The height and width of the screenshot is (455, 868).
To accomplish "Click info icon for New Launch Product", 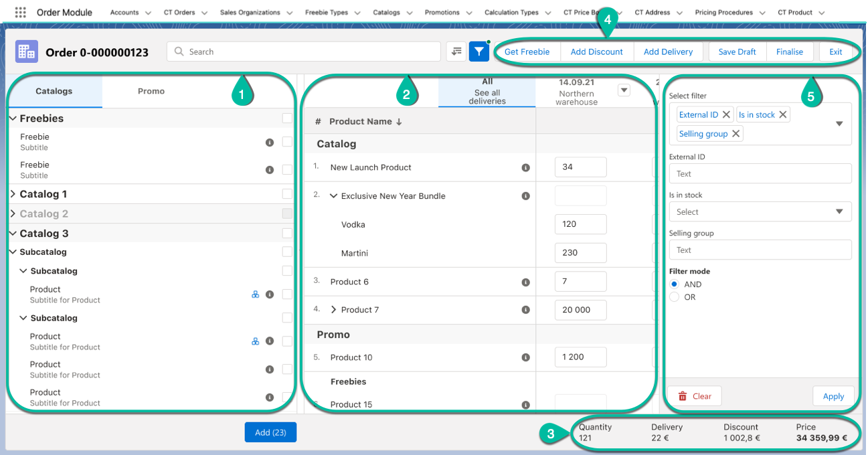I will pyautogui.click(x=525, y=167).
